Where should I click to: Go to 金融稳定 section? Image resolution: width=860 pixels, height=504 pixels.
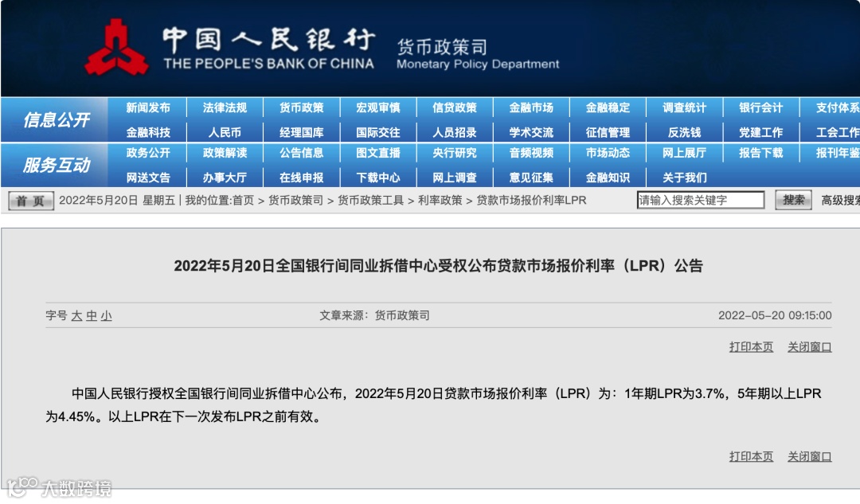608,108
